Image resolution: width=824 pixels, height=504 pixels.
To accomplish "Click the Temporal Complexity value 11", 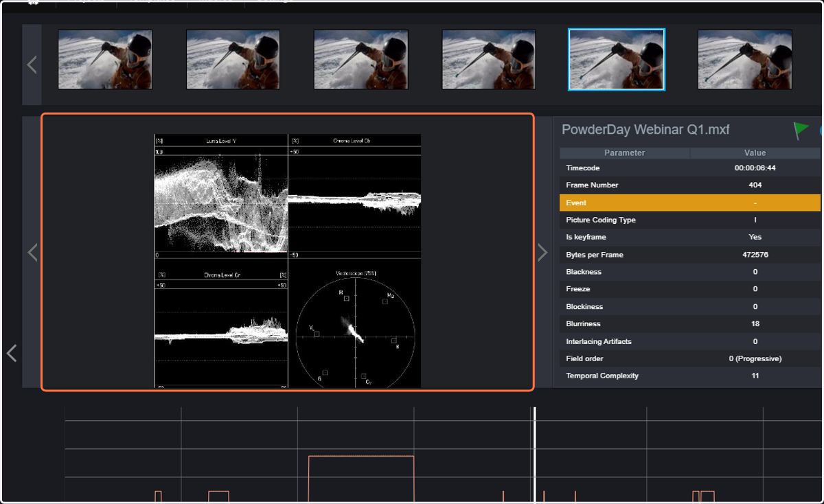I will point(755,376).
